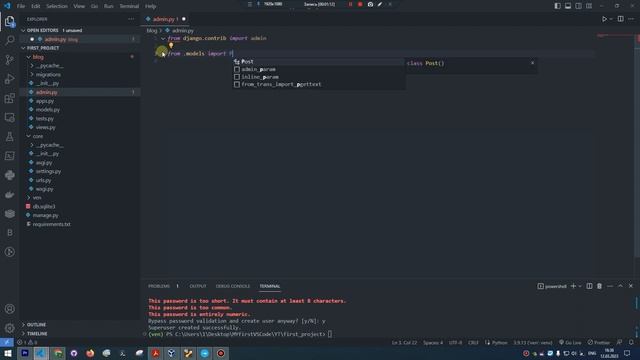
Task: Open the Docker view in activity bar
Action: click(x=9, y=194)
